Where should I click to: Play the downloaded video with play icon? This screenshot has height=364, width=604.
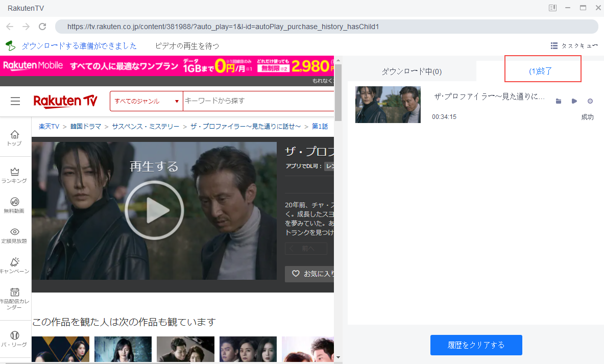(574, 101)
